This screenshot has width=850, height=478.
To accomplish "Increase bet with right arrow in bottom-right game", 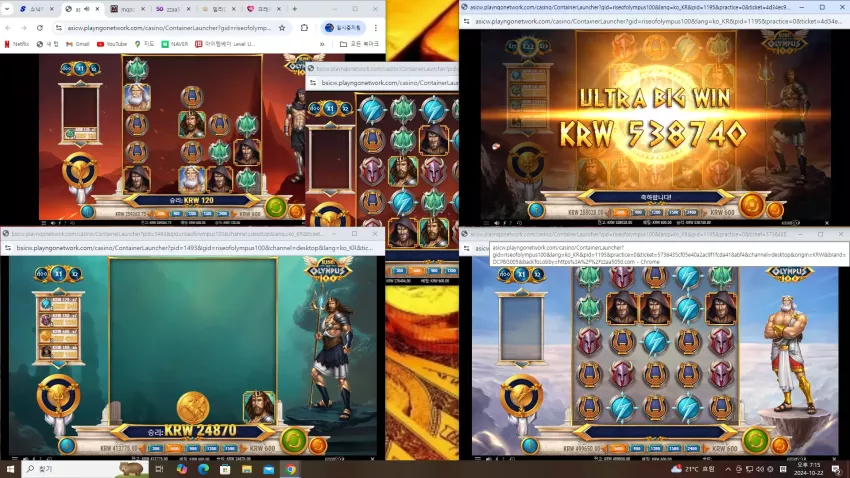I will [705, 448].
